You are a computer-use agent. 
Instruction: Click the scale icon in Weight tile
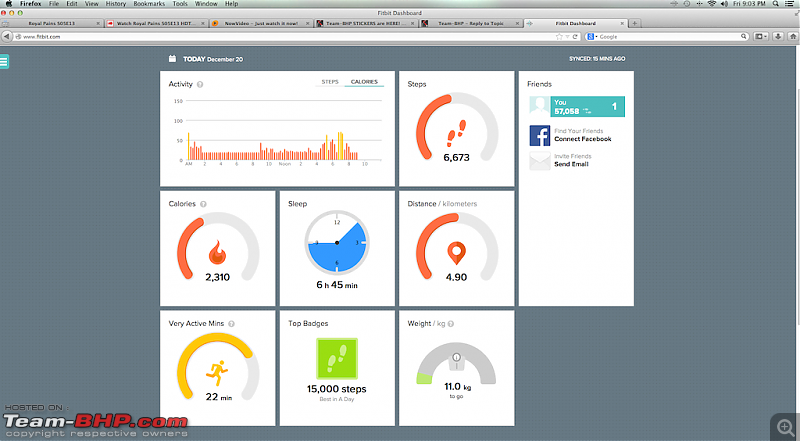[x=456, y=361]
